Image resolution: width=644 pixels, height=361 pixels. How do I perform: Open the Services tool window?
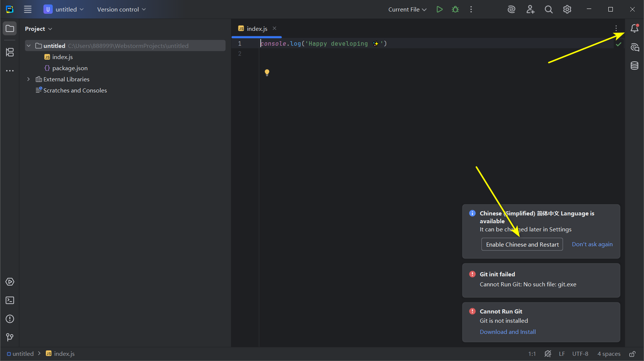[x=10, y=282]
